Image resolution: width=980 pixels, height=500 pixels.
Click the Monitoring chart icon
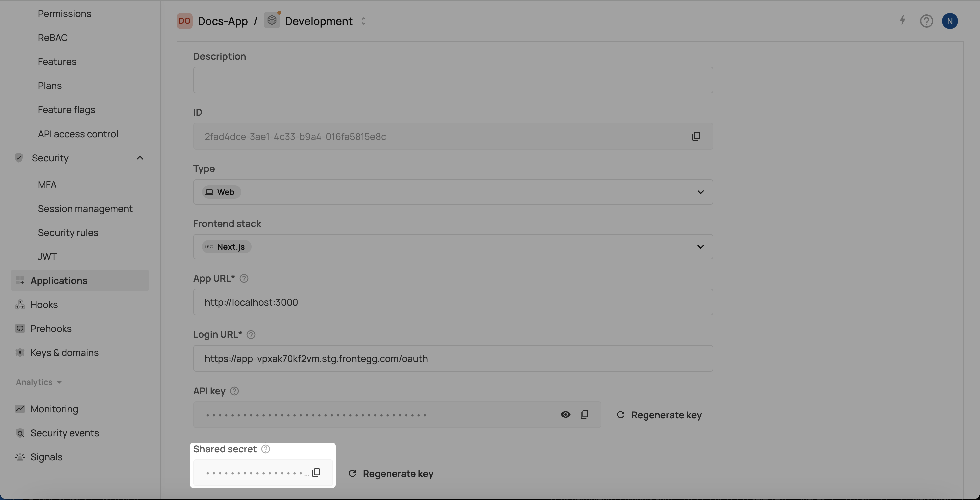click(20, 409)
